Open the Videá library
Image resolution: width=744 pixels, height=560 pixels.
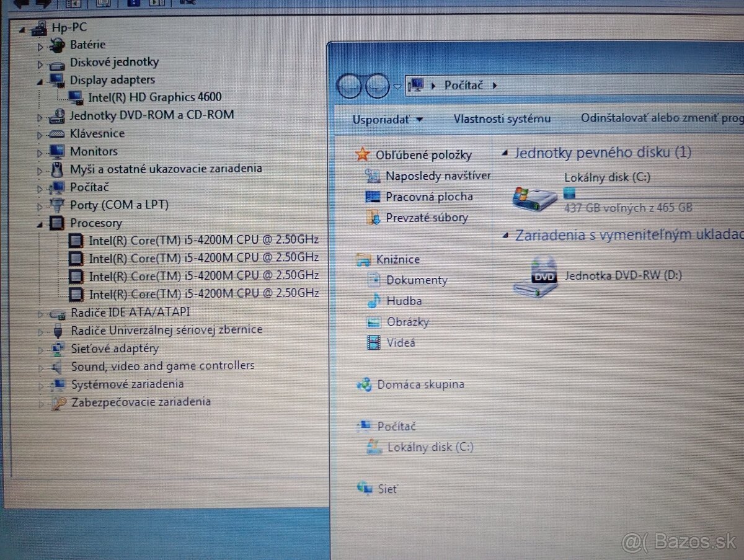pos(401,342)
